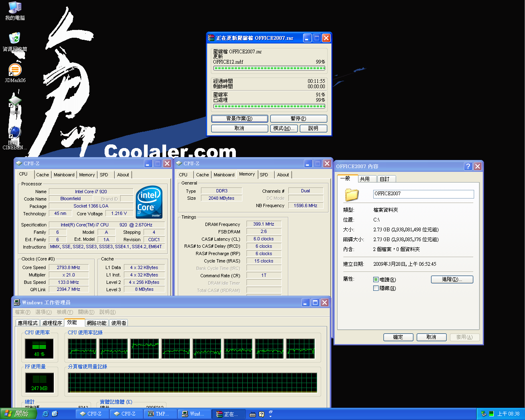Click the help question mark in properties title

[x=468, y=166]
